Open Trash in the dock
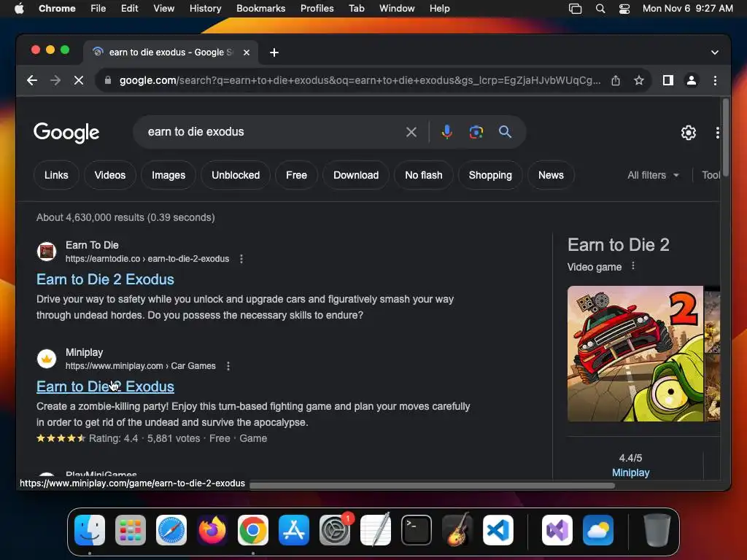Viewport: 747px width, 560px height. coord(657,530)
